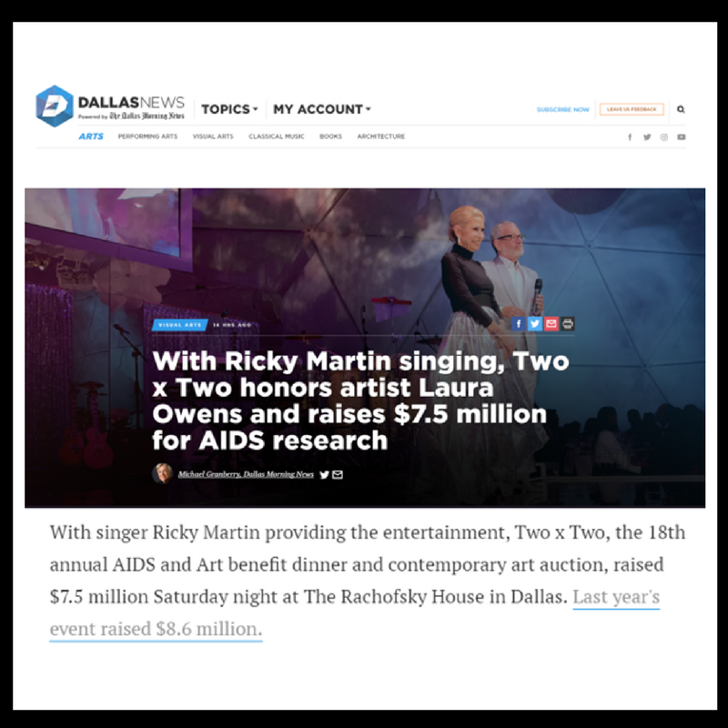Expand the TOPICS dropdown menu
728x728 pixels.
[229, 109]
